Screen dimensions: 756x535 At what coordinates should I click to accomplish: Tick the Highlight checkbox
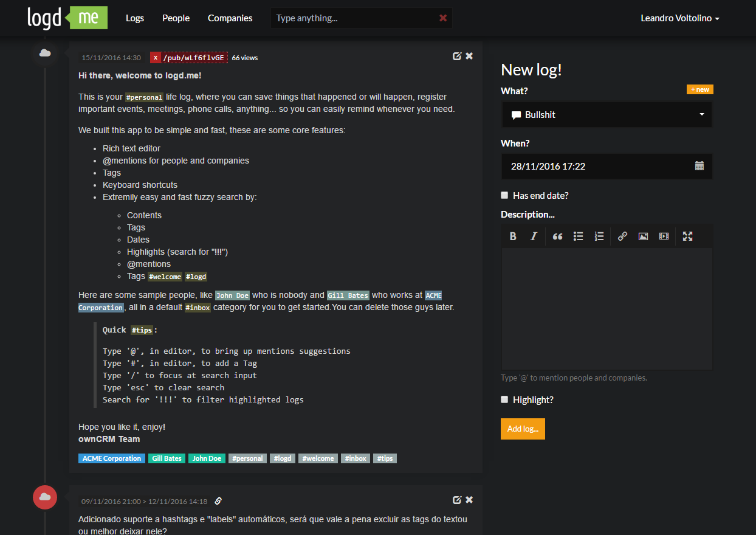coord(504,399)
